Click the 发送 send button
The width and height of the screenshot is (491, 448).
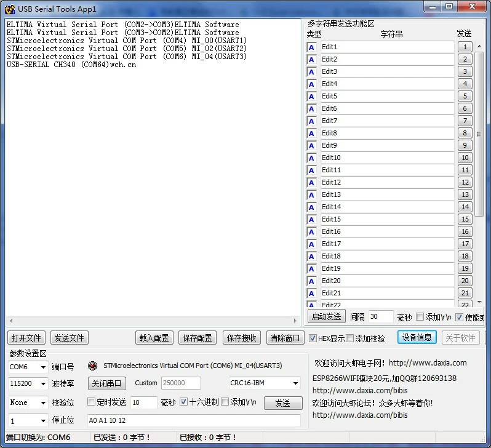coord(283,403)
